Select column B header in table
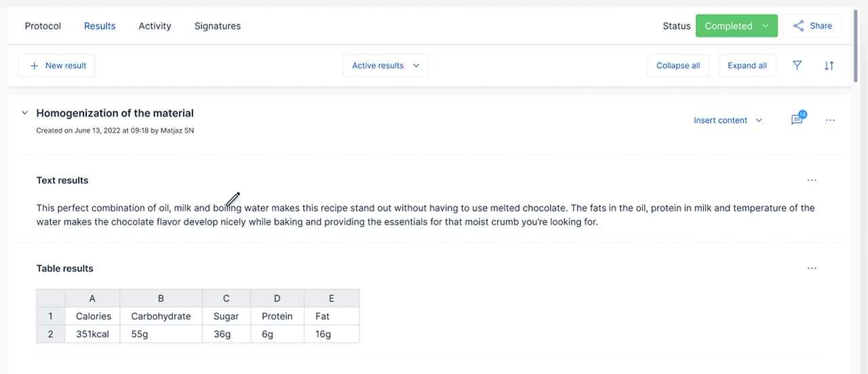868x374 pixels. (161, 298)
